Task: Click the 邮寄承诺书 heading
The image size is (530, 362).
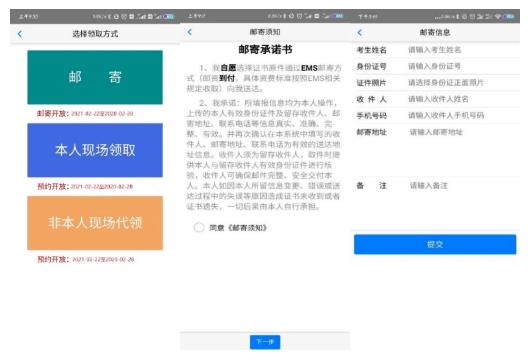Action: [265, 50]
